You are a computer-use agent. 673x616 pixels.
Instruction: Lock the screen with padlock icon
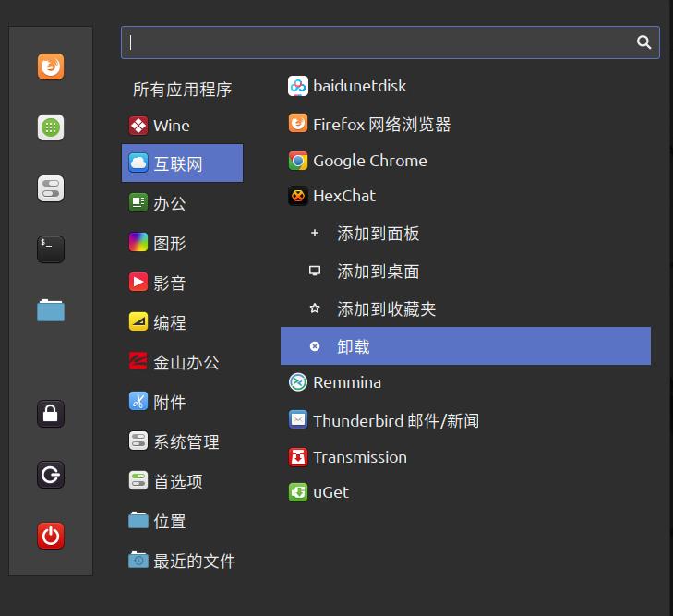pyautogui.click(x=51, y=414)
